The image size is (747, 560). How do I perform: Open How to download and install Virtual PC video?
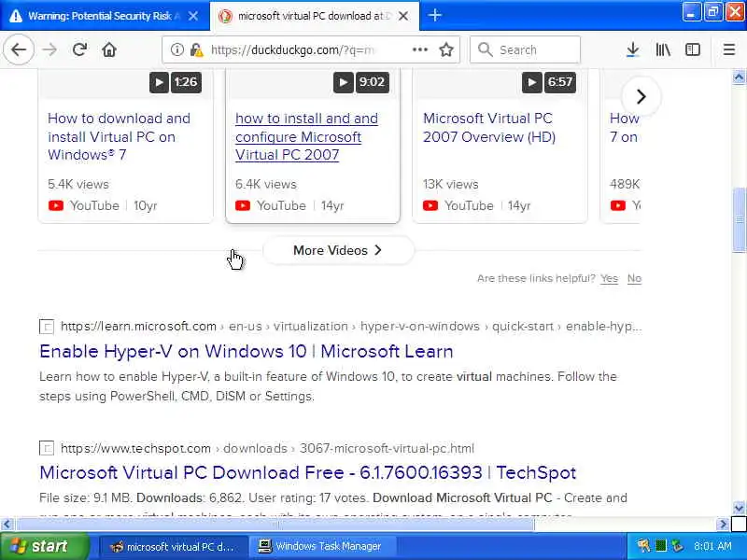coord(120,136)
